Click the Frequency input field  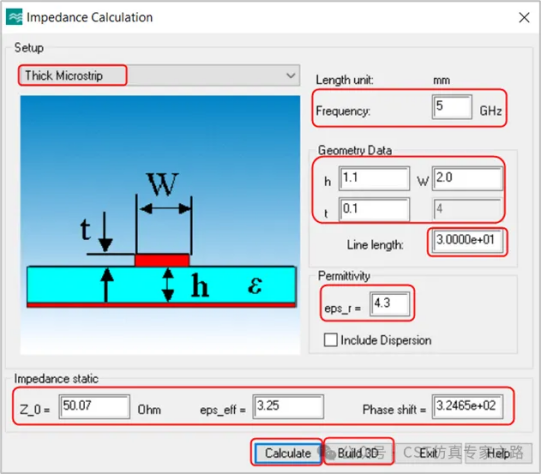pos(452,107)
